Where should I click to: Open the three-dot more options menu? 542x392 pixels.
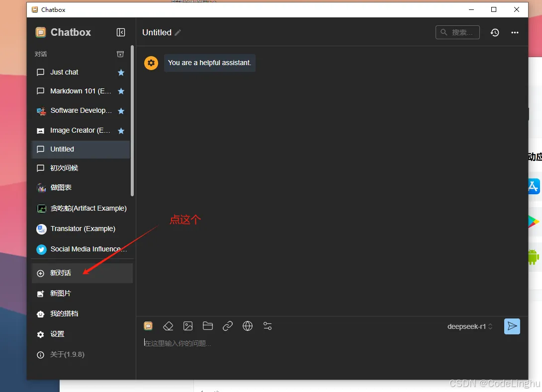515,32
